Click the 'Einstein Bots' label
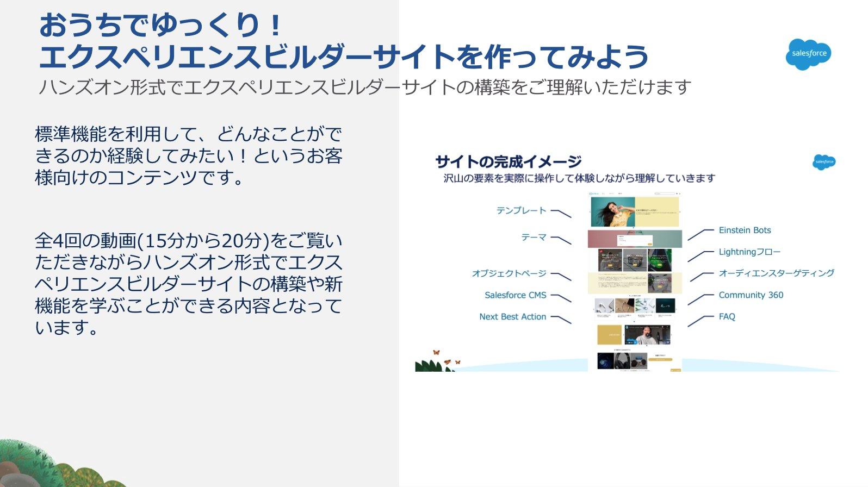 [x=745, y=230]
